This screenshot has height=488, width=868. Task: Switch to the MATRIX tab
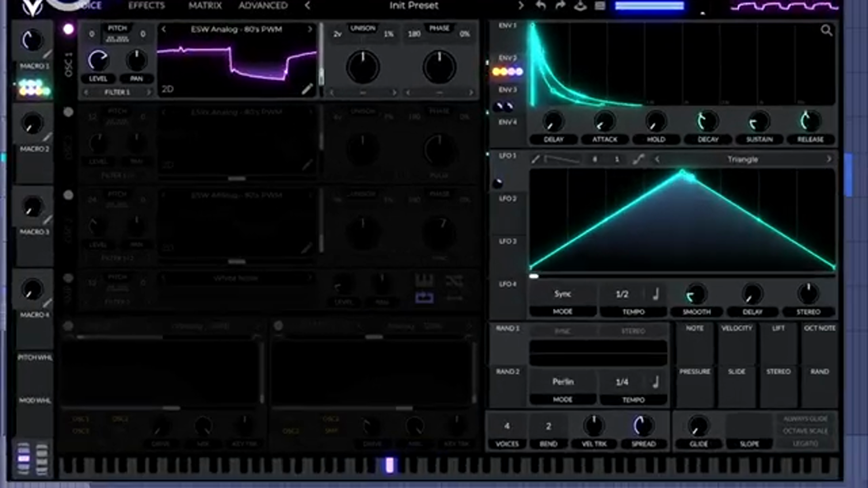(205, 5)
